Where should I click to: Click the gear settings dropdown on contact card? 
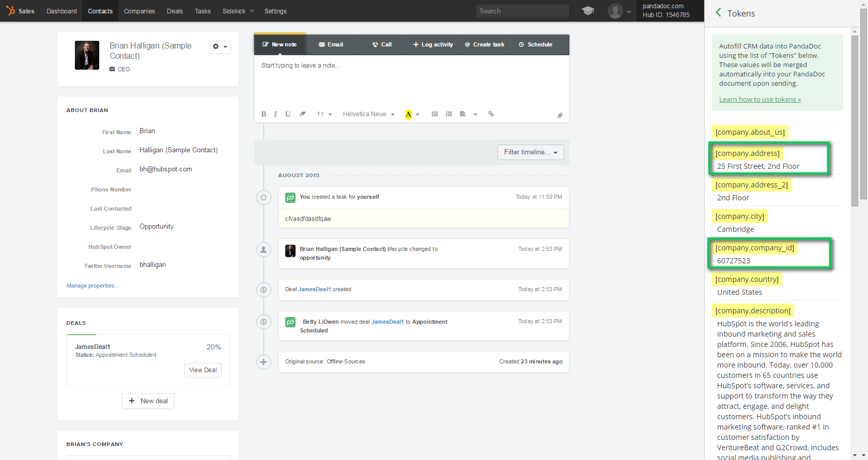coord(220,46)
